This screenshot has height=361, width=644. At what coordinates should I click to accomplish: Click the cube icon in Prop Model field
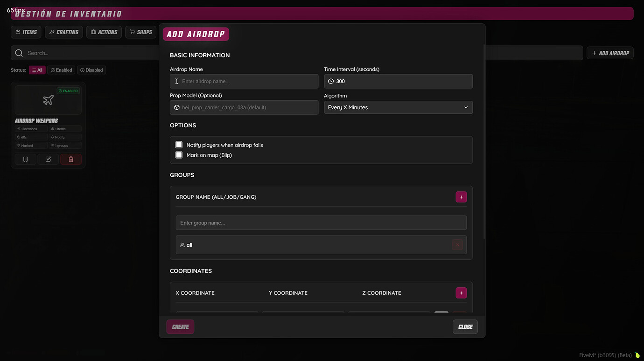[177, 107]
